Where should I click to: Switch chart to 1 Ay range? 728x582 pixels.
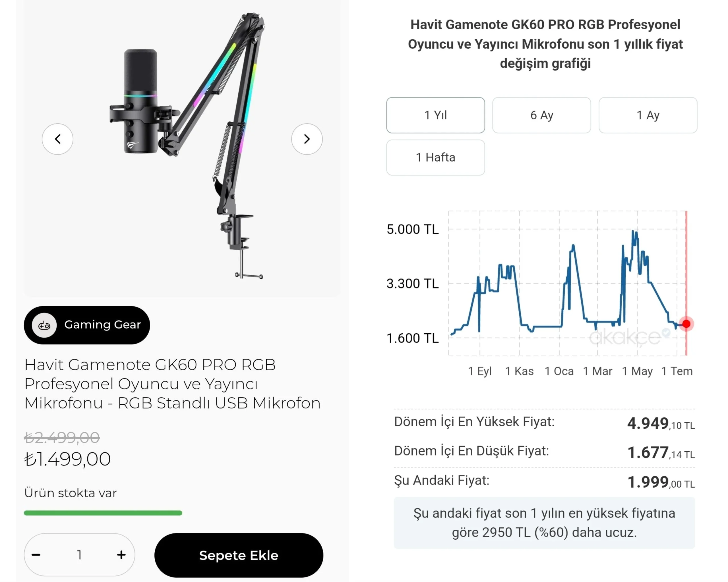coord(648,115)
